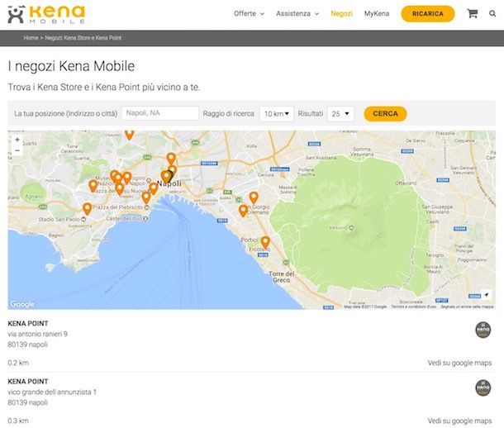
Task: Open the search magnifier icon
Action: [x=492, y=13]
